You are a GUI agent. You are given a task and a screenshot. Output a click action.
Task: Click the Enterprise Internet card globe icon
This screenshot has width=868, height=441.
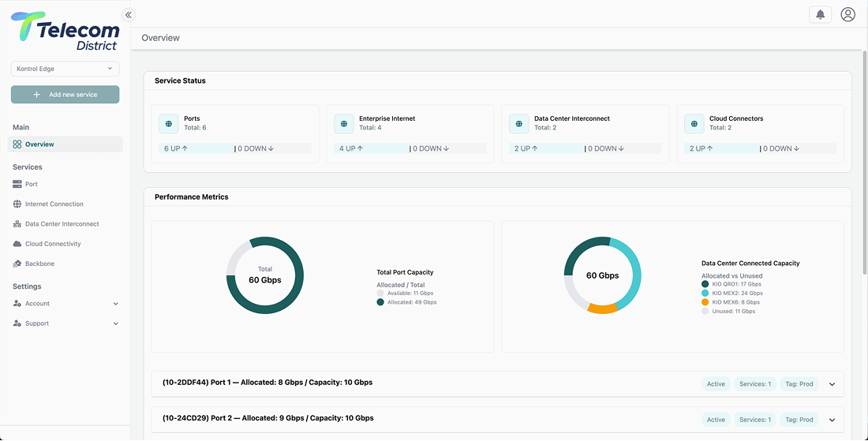(x=344, y=124)
